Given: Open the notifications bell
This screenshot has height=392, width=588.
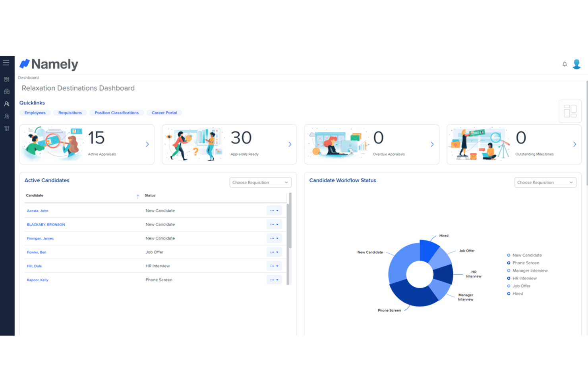Looking at the screenshot, I should [565, 64].
